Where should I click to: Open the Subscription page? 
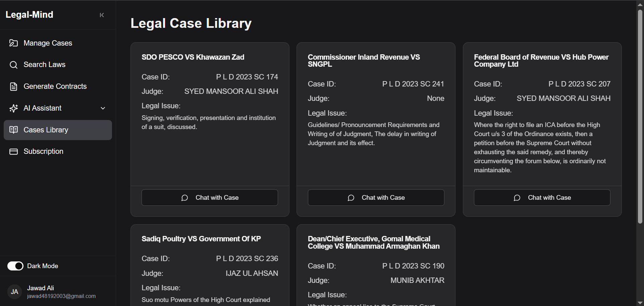click(x=58, y=151)
